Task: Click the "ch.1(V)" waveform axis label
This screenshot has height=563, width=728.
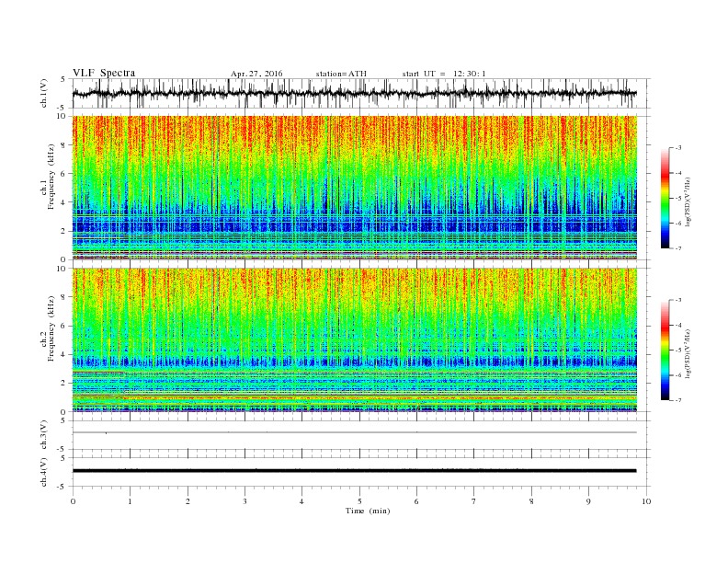Action: tap(43, 93)
